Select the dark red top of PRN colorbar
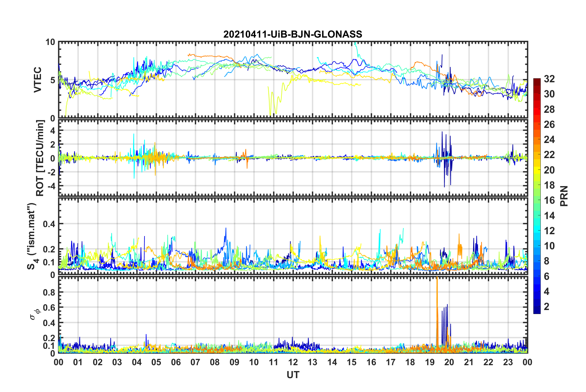The image size is (586, 392). (537, 81)
